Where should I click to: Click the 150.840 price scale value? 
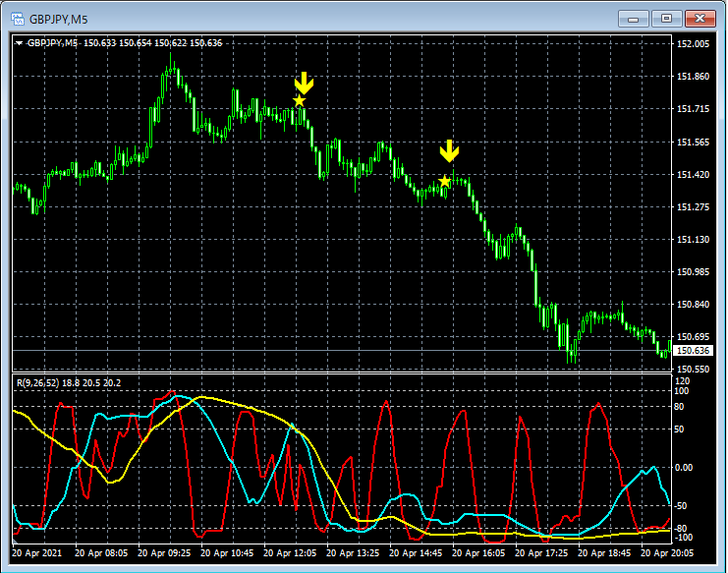click(694, 305)
